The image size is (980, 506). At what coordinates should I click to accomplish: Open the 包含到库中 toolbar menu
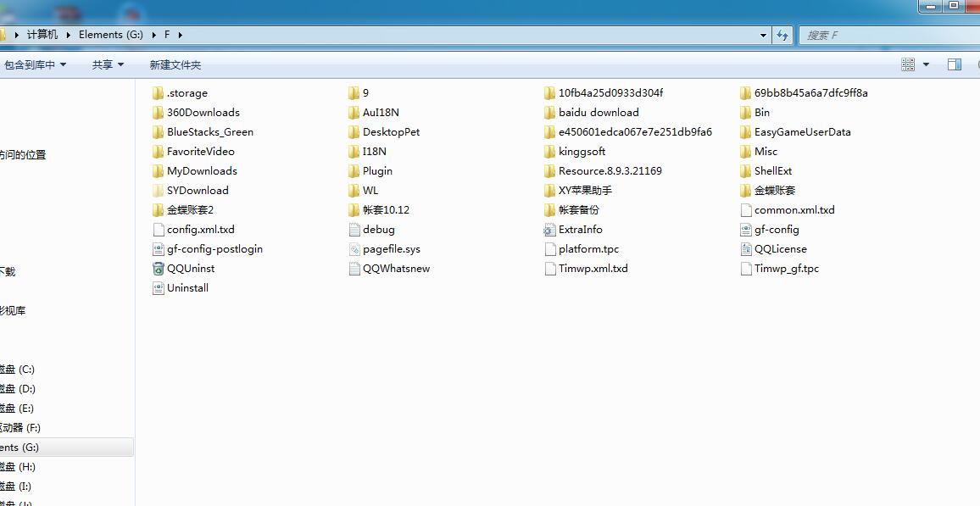coord(35,64)
